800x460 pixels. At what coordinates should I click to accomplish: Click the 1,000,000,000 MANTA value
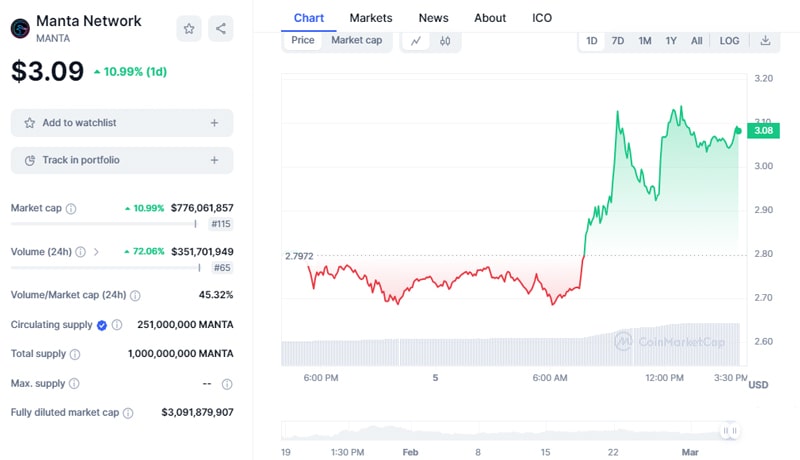coord(181,353)
